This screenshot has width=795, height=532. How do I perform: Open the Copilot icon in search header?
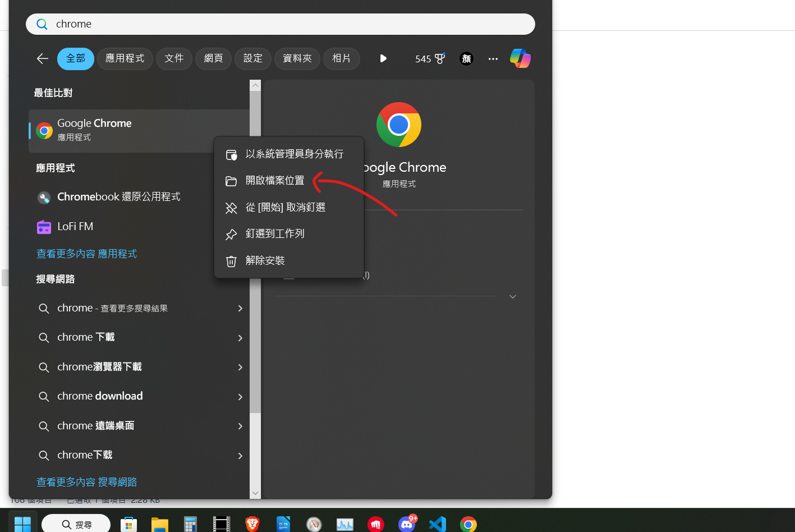pyautogui.click(x=520, y=58)
